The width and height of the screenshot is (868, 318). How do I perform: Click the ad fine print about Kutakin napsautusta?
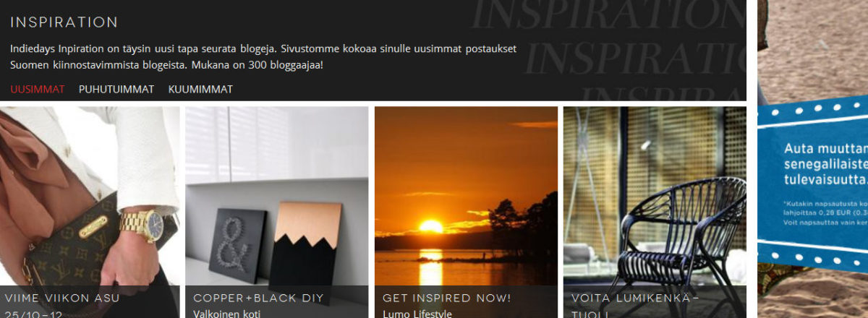pyautogui.click(x=825, y=213)
